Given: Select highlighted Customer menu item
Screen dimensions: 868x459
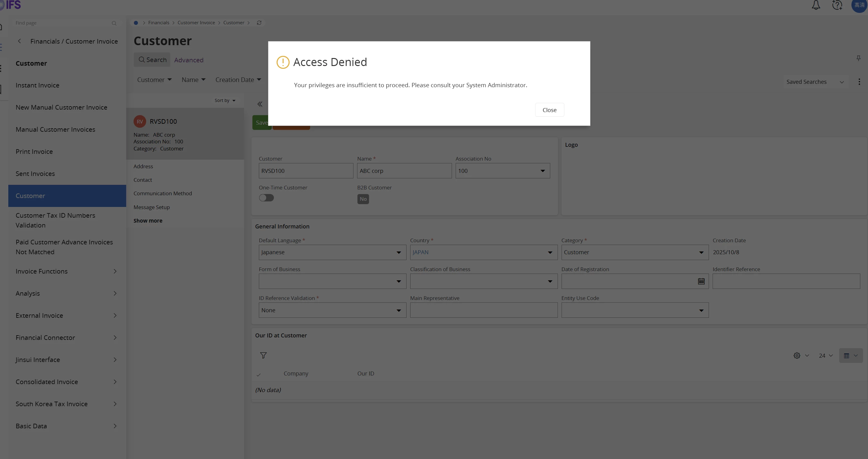Looking at the screenshot, I should 67,196.
